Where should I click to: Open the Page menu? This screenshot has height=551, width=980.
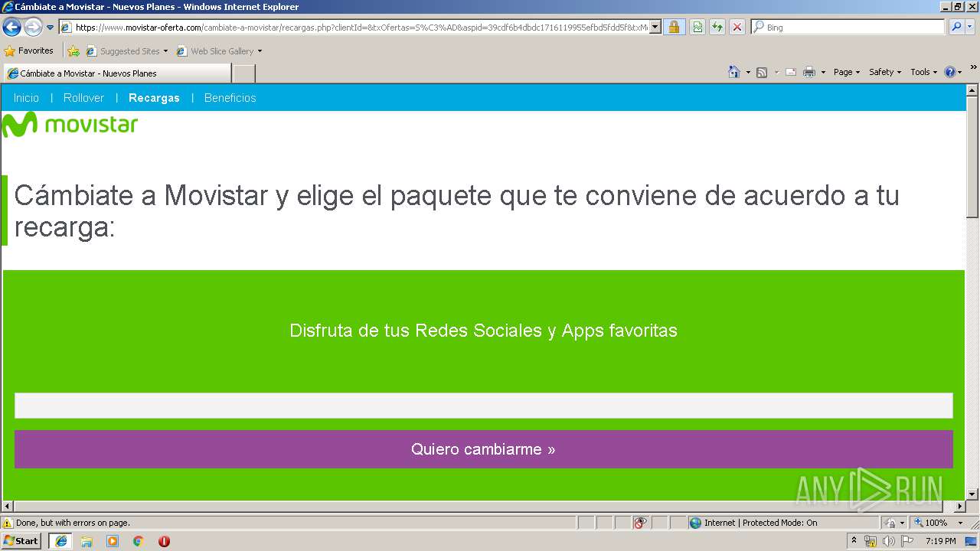(x=846, y=72)
